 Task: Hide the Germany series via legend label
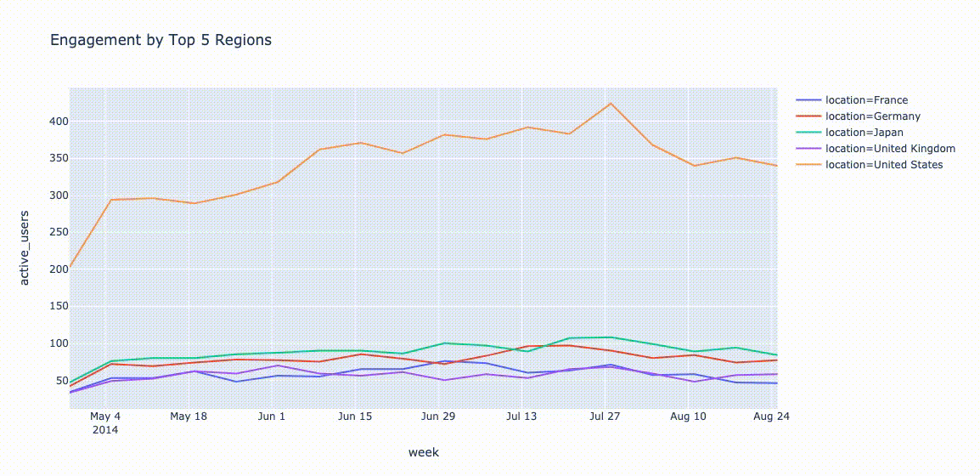[x=872, y=116]
